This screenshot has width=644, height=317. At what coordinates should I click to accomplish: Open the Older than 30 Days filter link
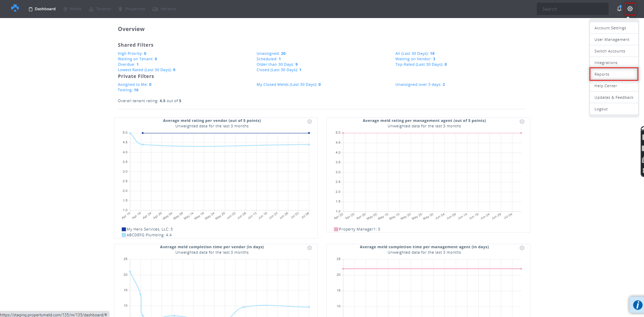(277, 64)
